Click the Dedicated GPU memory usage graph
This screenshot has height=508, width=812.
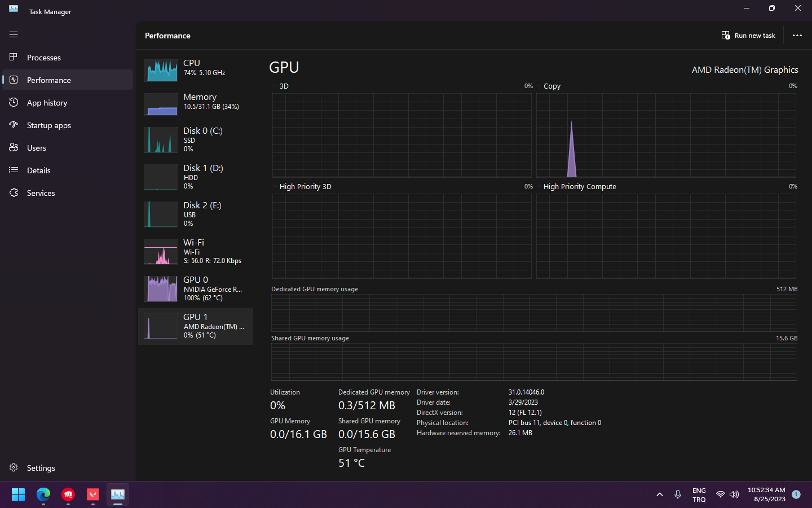(534, 312)
